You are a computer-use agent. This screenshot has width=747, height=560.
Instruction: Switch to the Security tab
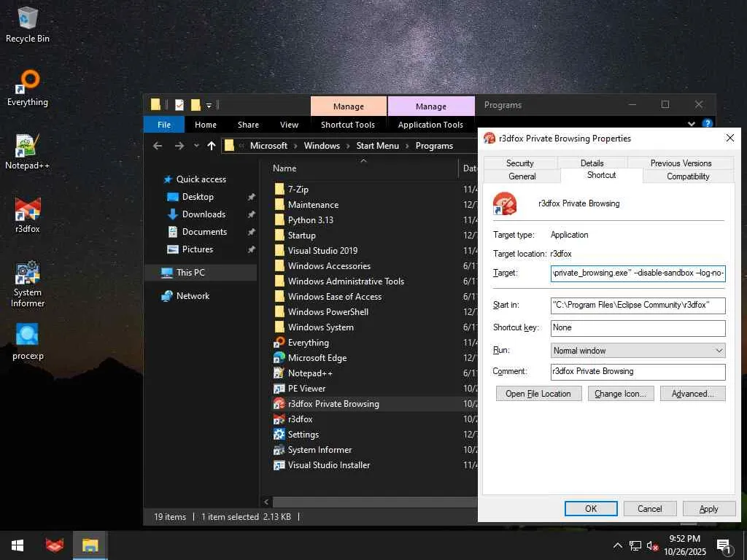click(519, 163)
